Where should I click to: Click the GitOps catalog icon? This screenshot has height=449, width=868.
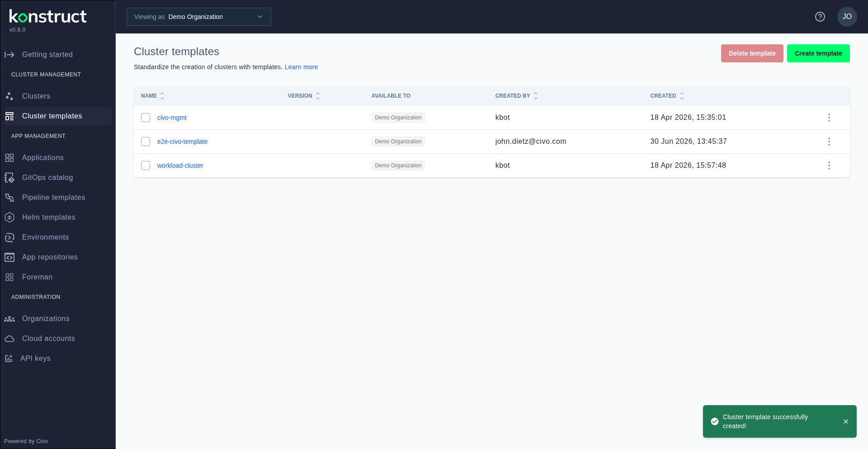9,178
